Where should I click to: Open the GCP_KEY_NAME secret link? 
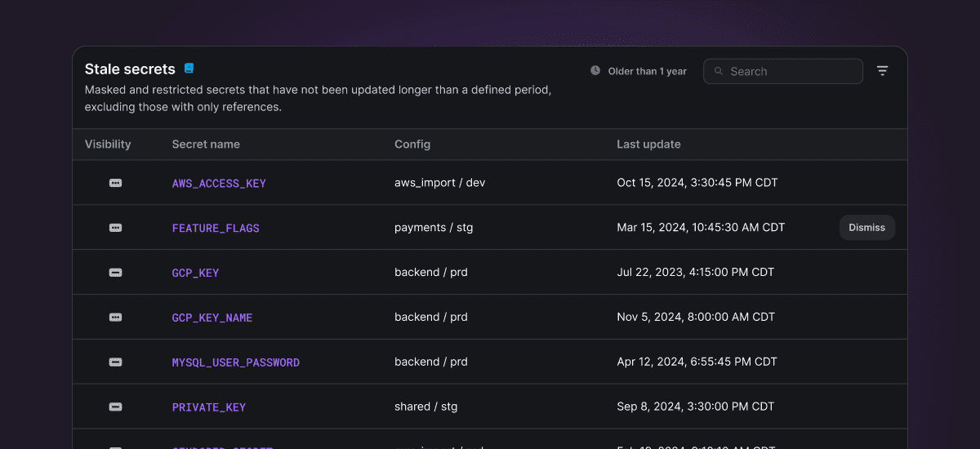click(x=212, y=318)
